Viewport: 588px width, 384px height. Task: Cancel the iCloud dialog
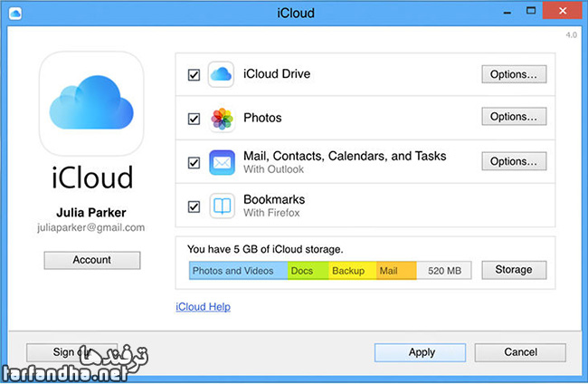click(520, 352)
